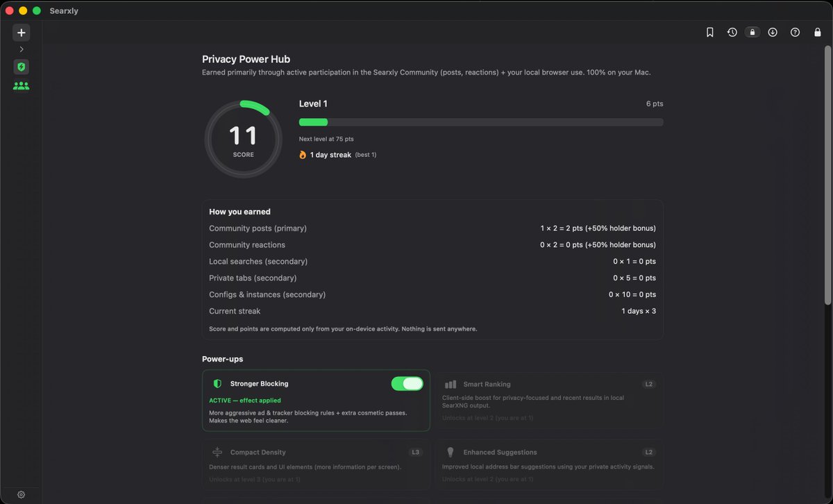Click the Current streak row label
Viewport: 833px width, 504px height.
(235, 312)
